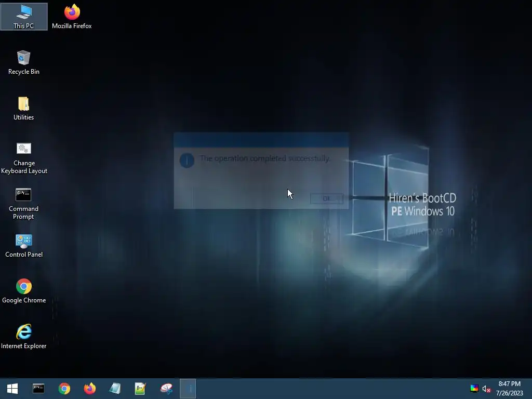Open Chrome from the taskbar

[x=64, y=389]
